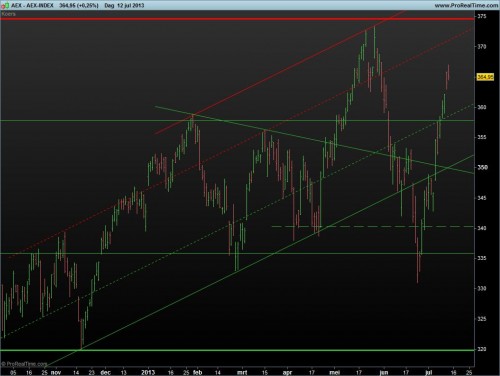Click the yellow 364.95 current price tag

pos(485,77)
